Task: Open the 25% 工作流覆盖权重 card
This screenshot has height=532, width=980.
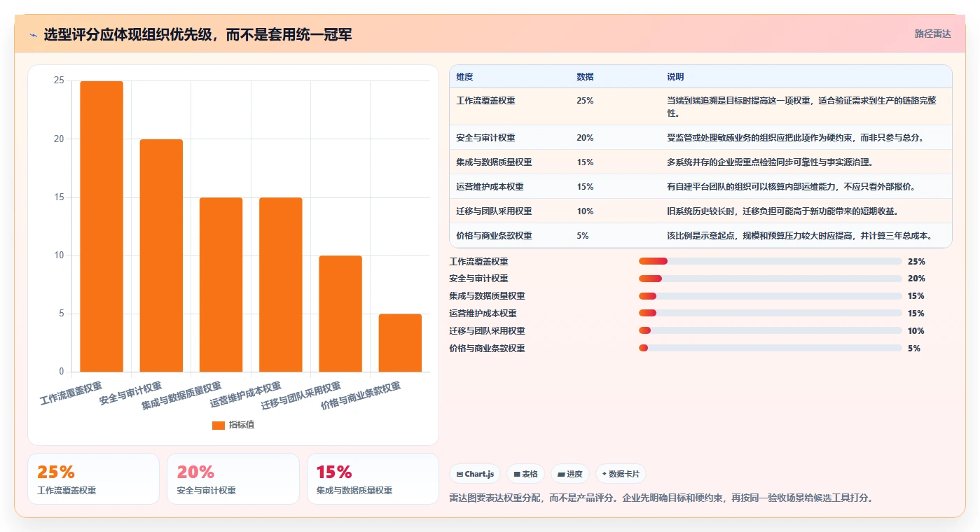Action: 93,479
